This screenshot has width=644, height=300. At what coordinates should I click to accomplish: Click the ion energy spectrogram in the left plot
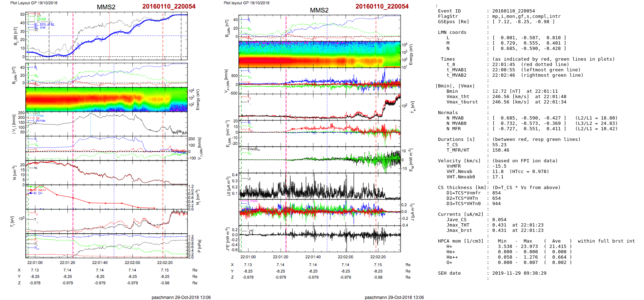106,99
